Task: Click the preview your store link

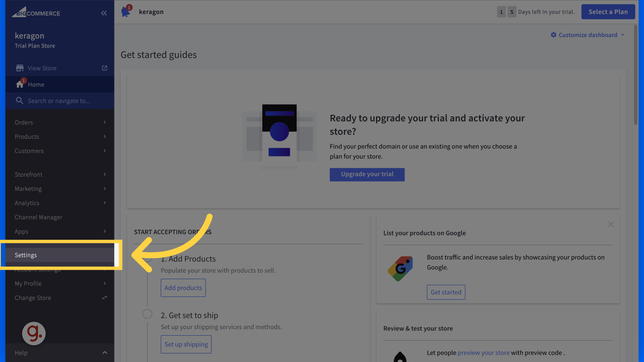Action: click(483, 353)
